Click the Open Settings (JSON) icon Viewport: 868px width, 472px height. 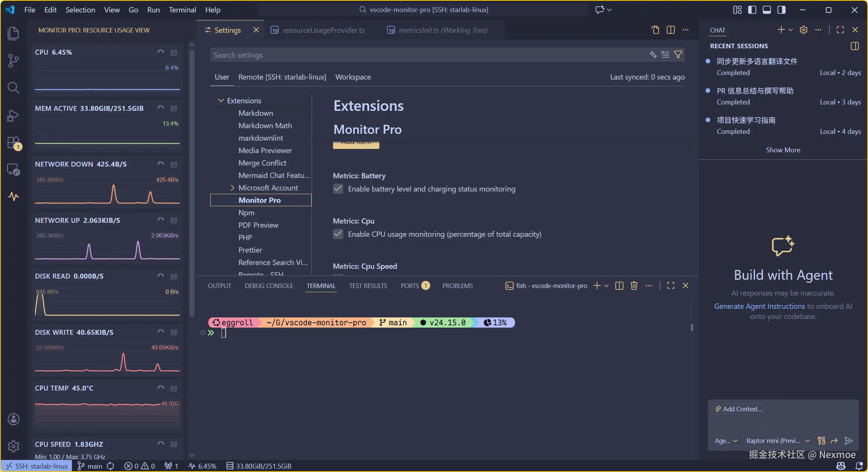coord(656,30)
